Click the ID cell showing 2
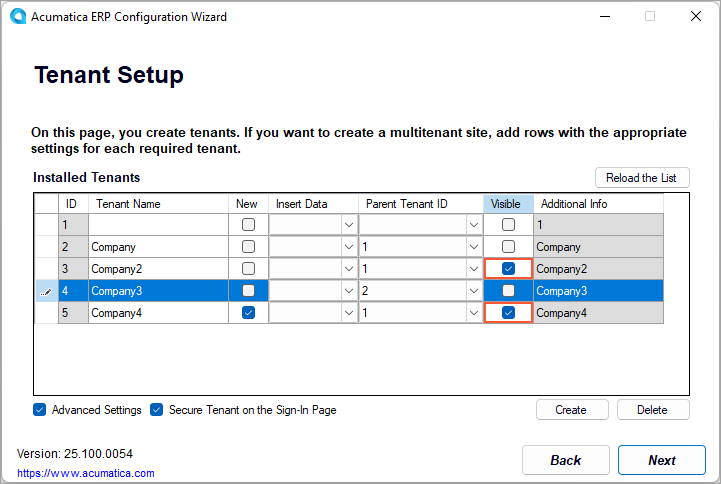The height and width of the screenshot is (484, 721). (73, 247)
